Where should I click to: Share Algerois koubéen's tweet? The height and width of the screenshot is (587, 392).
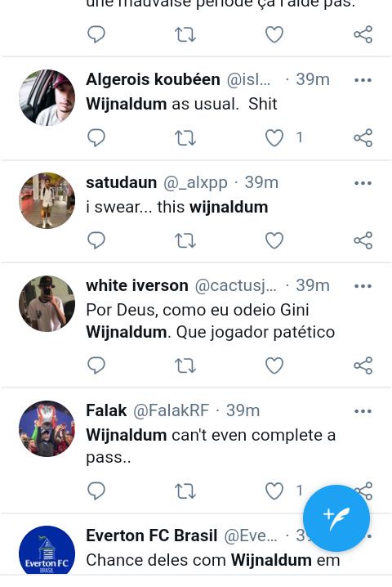click(x=363, y=138)
